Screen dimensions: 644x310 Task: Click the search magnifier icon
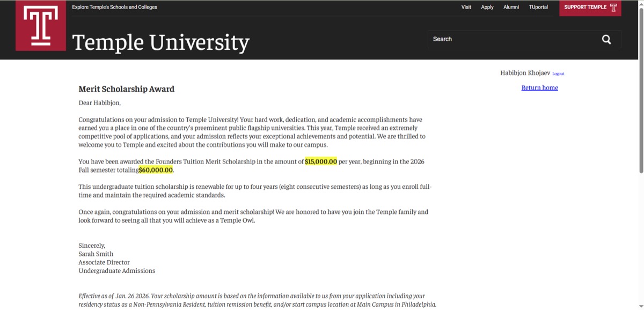tap(606, 39)
